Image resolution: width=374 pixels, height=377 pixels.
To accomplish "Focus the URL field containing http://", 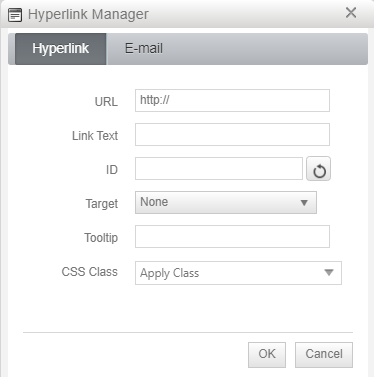I will [232, 100].
